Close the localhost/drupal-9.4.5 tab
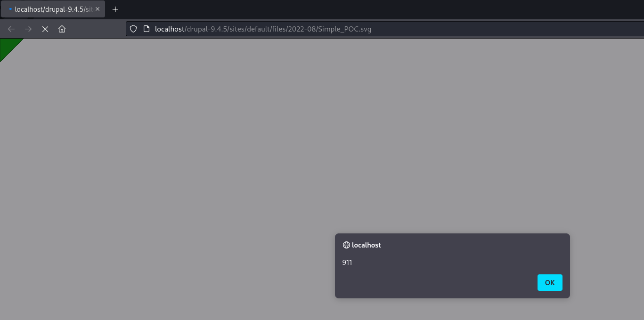 (98, 9)
